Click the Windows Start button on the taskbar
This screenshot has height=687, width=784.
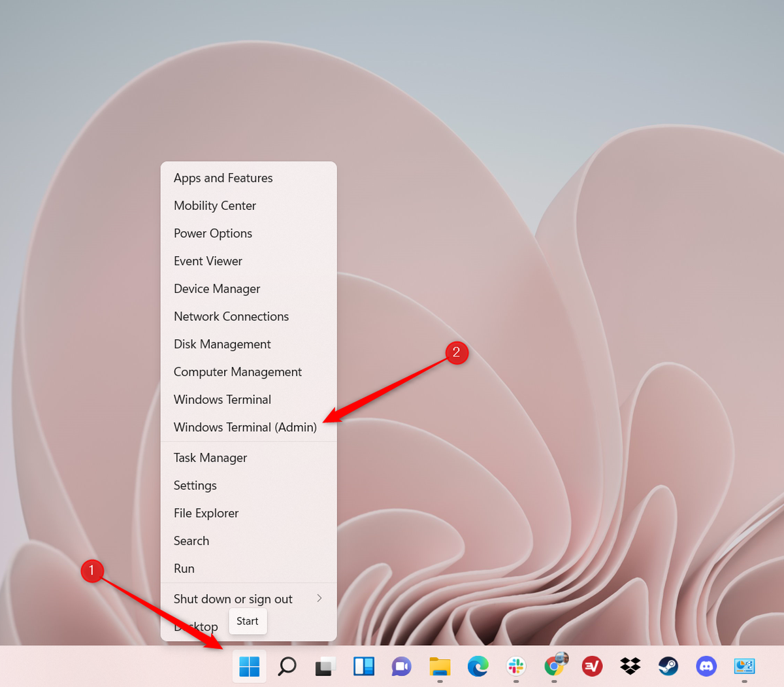(250, 667)
